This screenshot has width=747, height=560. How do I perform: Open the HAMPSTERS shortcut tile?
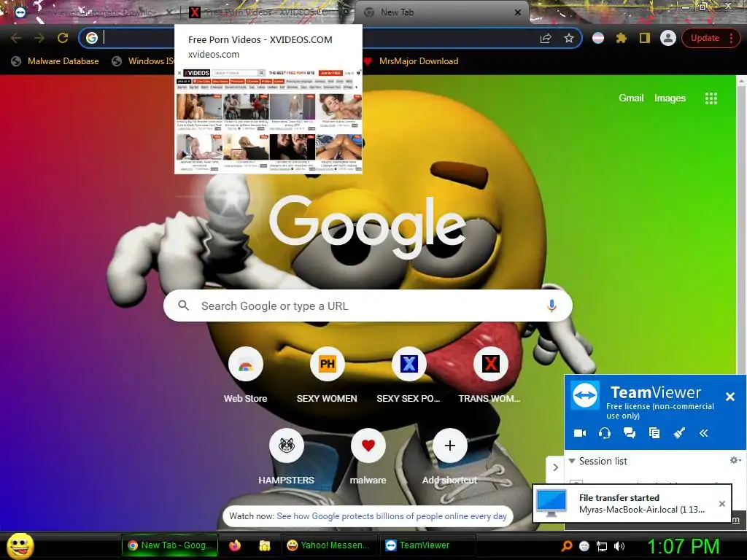(x=286, y=457)
